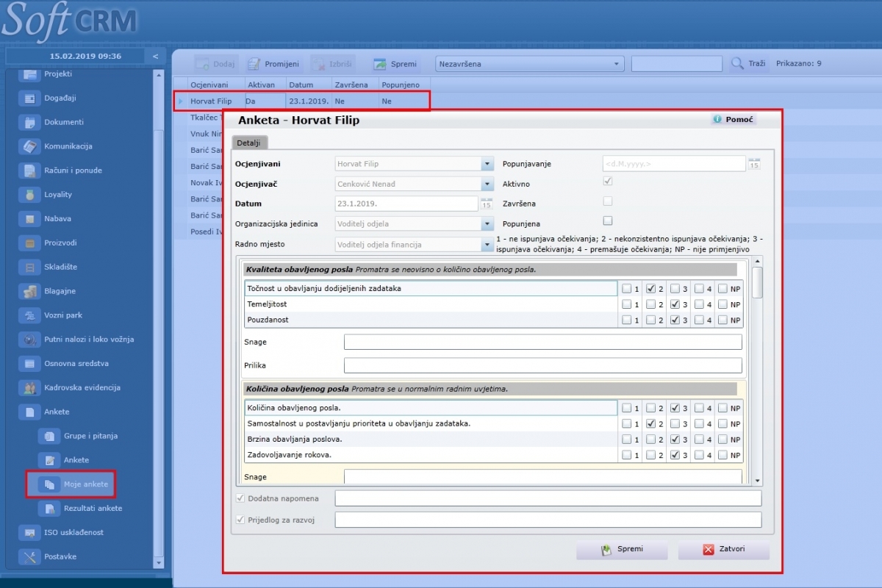Toggle the Završena checkbox
Viewport: 882px width, 588px height.
click(x=608, y=201)
